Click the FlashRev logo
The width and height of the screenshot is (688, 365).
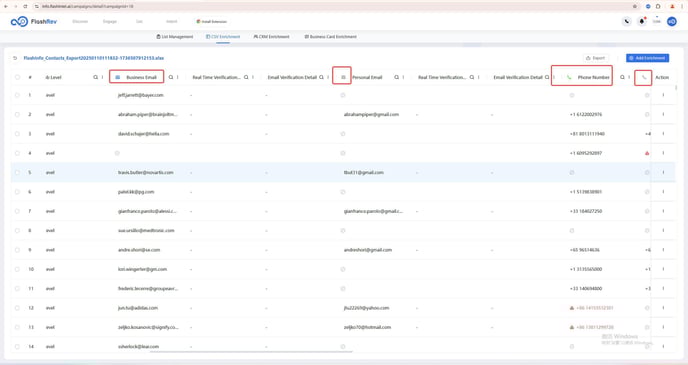click(34, 21)
